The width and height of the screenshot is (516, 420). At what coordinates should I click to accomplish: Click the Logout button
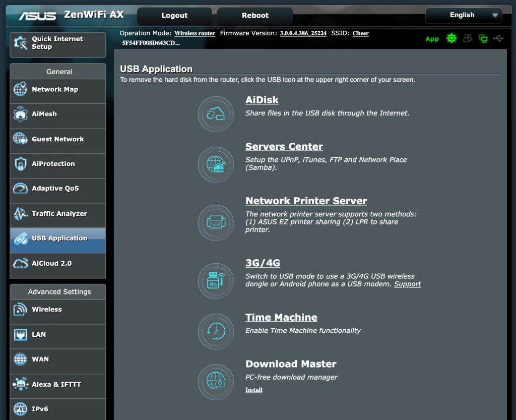[x=174, y=16]
